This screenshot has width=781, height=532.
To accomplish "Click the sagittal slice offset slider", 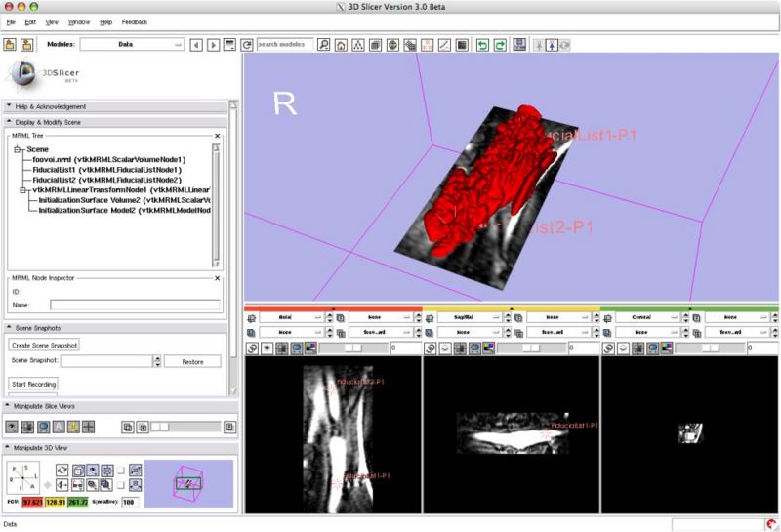I will [532, 348].
